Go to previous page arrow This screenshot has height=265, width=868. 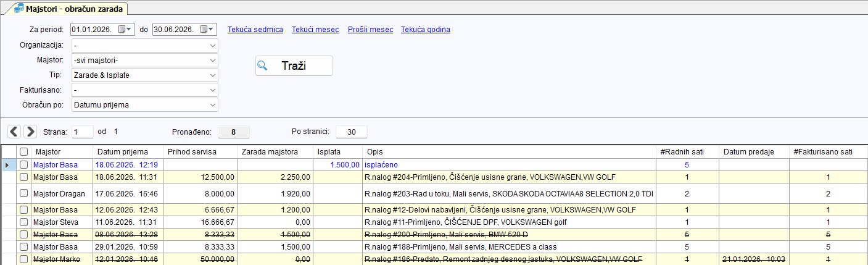tap(14, 131)
